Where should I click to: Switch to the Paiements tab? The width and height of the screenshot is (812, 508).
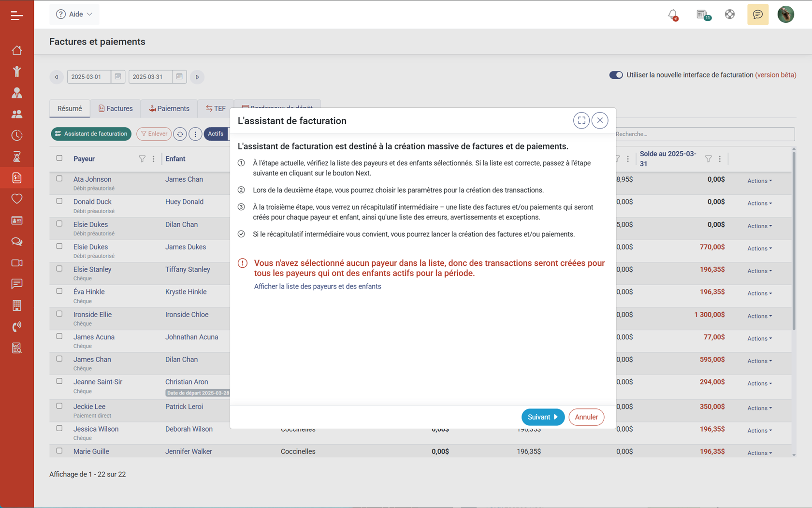169,108
